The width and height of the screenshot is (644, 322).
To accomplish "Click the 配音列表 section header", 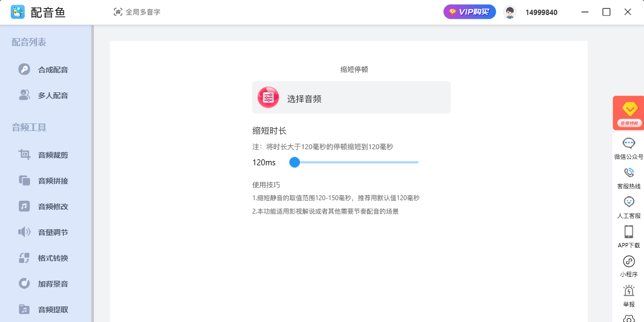I will tap(29, 42).
